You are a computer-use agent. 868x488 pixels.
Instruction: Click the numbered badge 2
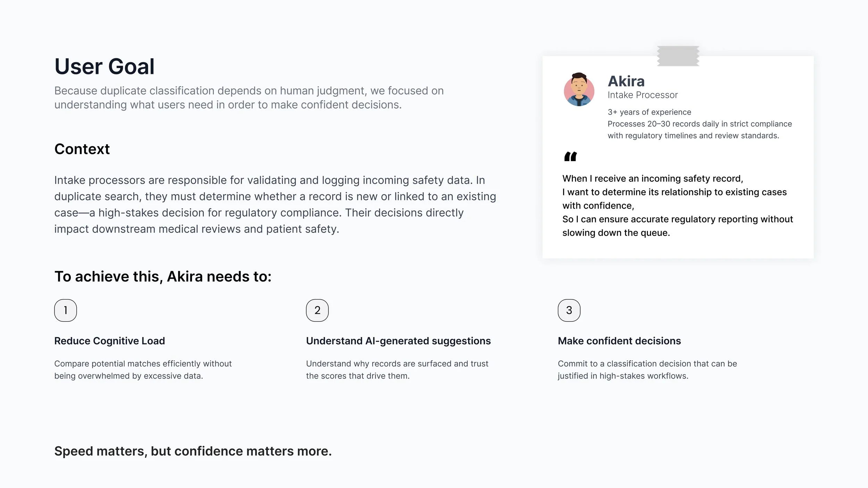(317, 310)
